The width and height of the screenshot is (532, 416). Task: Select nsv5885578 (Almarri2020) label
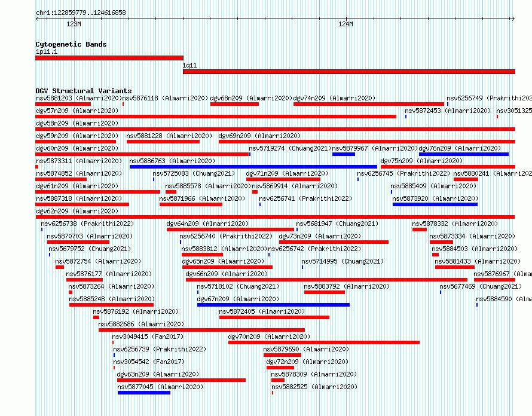coord(208,186)
